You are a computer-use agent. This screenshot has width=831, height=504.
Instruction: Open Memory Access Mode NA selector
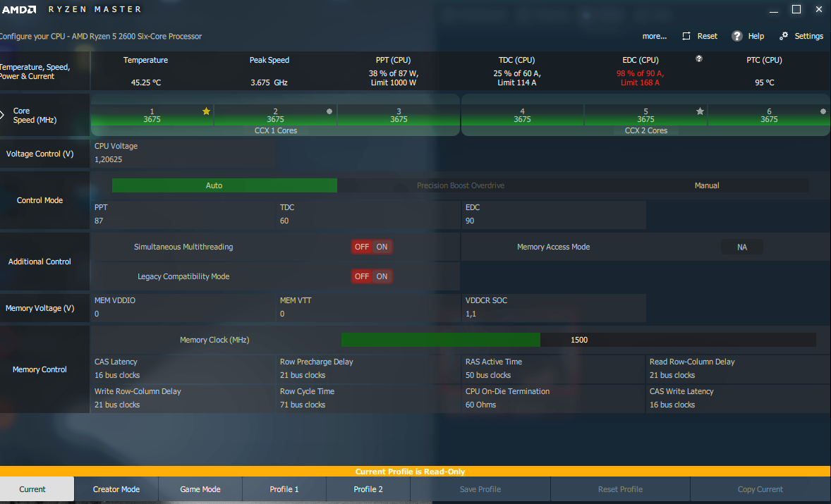coord(742,247)
